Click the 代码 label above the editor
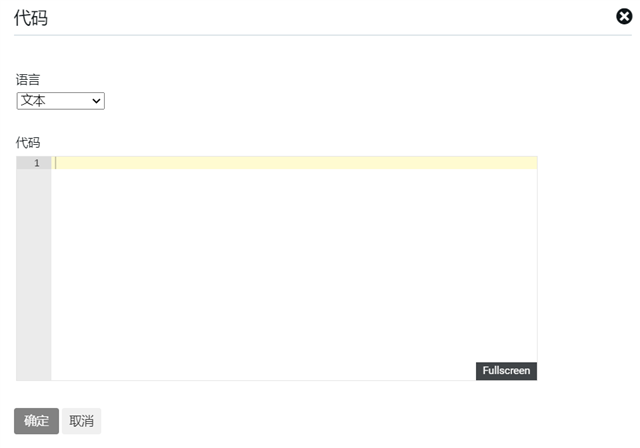Screen dimensions: 640x448 point(28,142)
